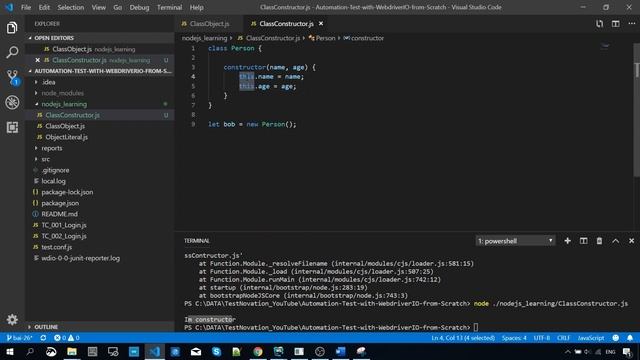This screenshot has width=640, height=360.
Task: Change indentation via Spaces: 4
Action: 514,338
